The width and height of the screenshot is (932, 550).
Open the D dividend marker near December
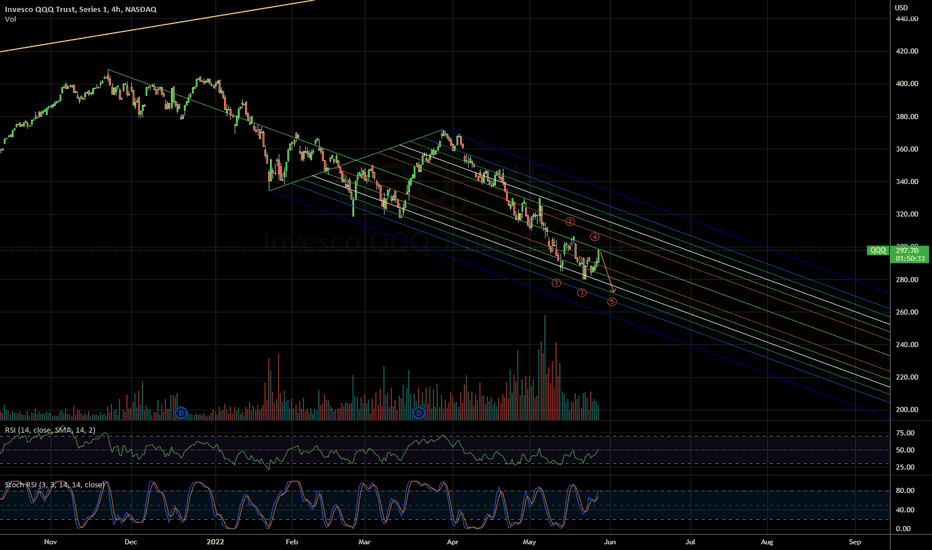point(182,413)
